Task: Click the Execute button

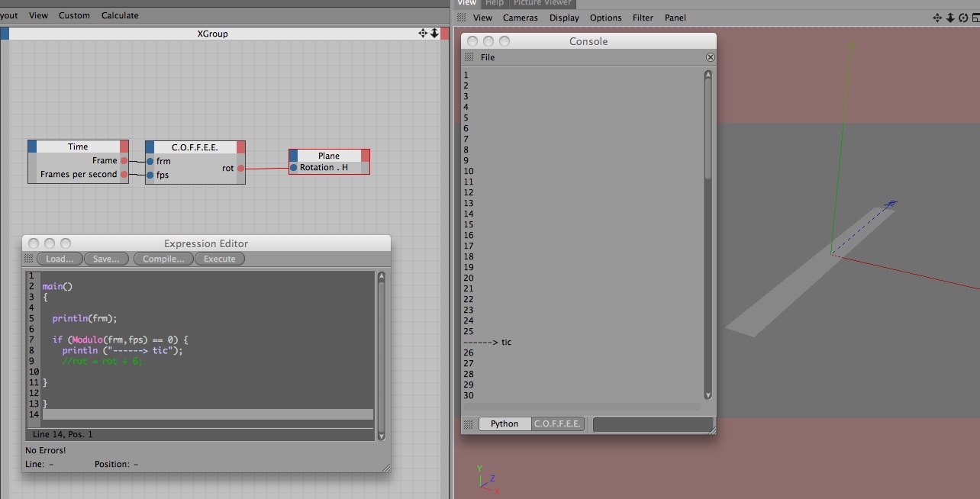Action: [220, 259]
